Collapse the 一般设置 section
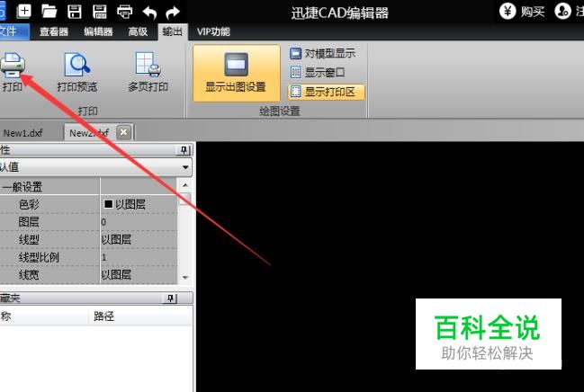 [22, 186]
